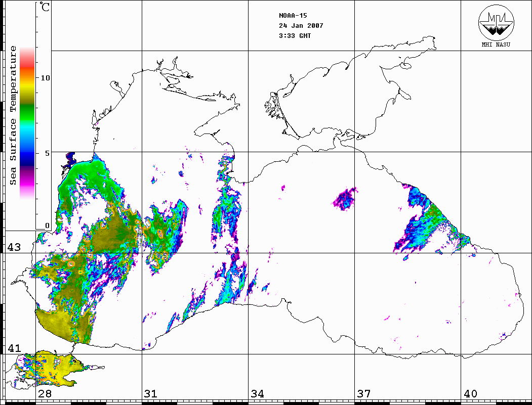The image size is (532, 405).
Task: Click the MHI NASU logo emblem
Action: pyautogui.click(x=496, y=22)
